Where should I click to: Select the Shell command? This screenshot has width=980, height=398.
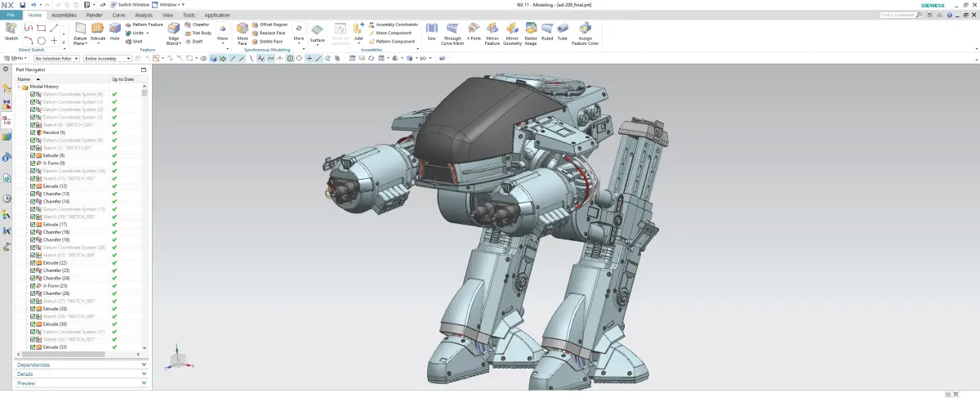(x=133, y=41)
